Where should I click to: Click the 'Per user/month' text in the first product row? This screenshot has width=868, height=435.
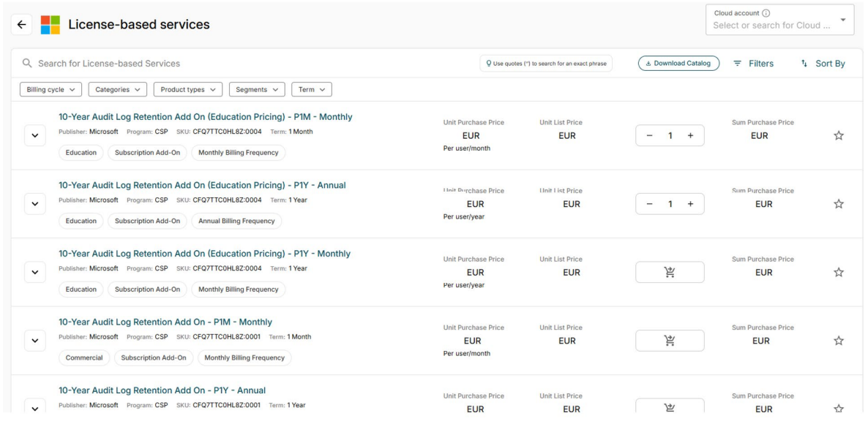467,148
